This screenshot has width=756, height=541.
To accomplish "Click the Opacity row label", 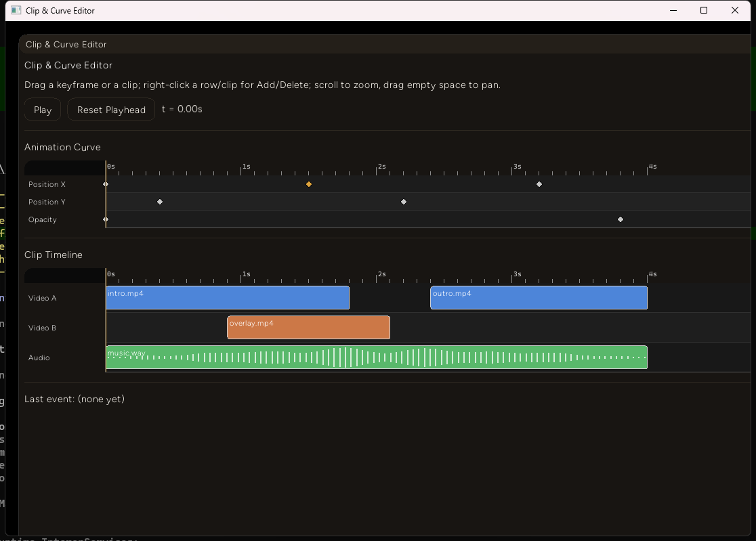I will 43,219.
